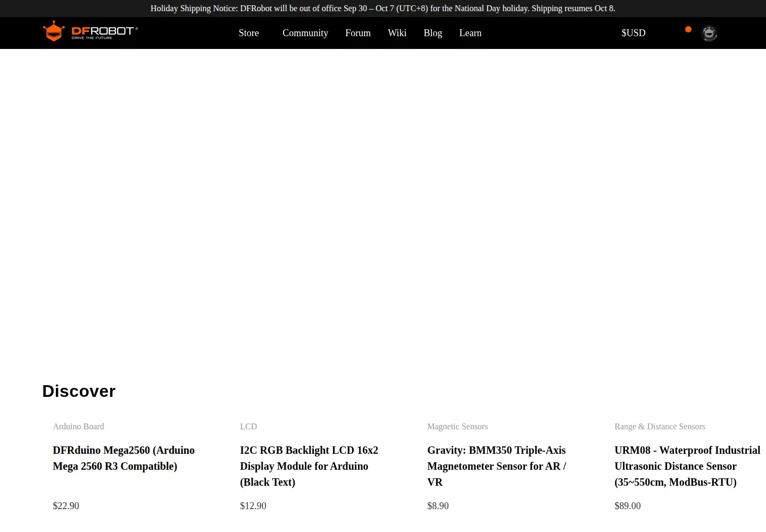Select the Magnetic Sensors category label
Image resolution: width=766 pixels, height=532 pixels.
457,427
